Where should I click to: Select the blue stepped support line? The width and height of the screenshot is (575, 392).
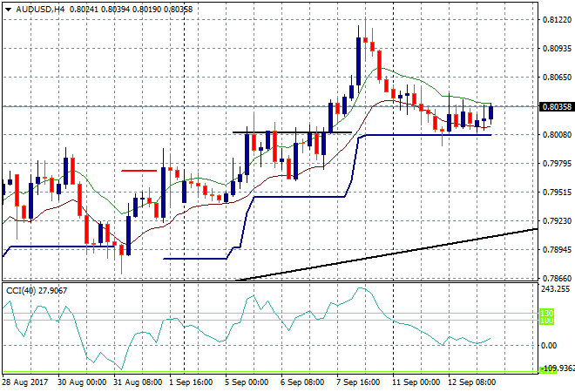click(296, 197)
